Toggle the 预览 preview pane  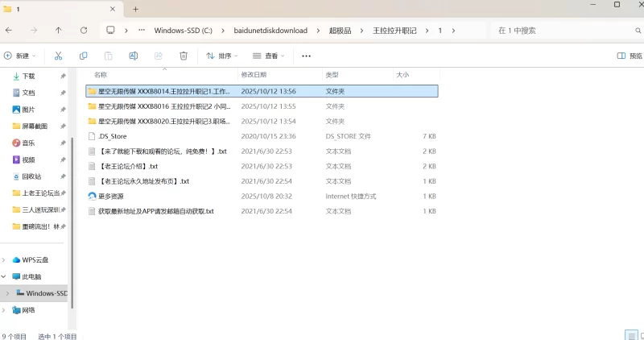click(630, 56)
